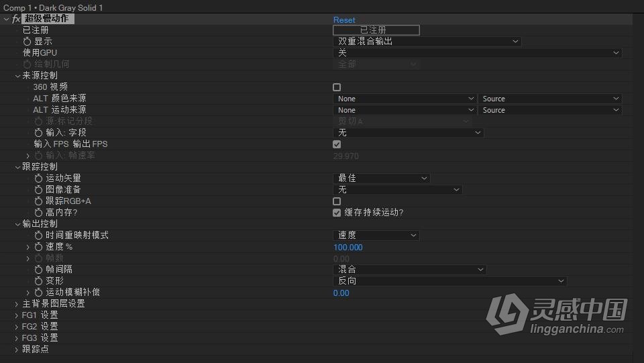Uncheck the 缓存持续运动? checkbox
Viewport: 644px width, 363px height.
click(x=337, y=212)
